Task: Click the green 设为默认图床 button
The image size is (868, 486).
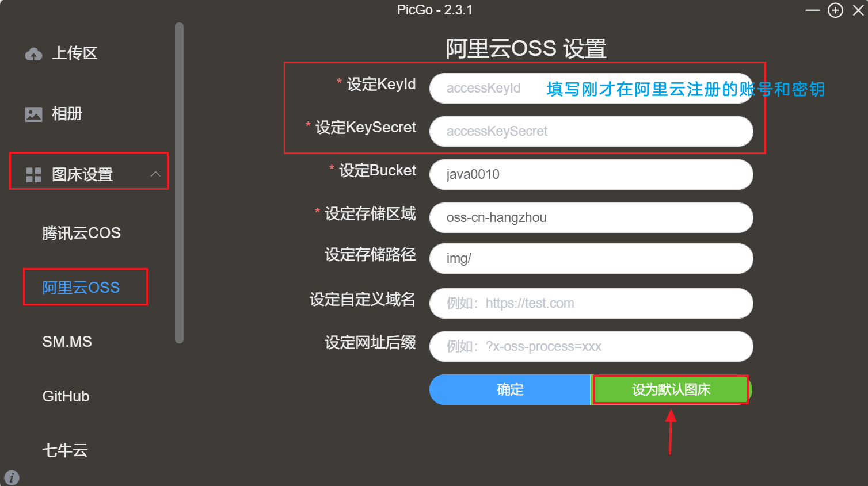Action: click(x=671, y=389)
